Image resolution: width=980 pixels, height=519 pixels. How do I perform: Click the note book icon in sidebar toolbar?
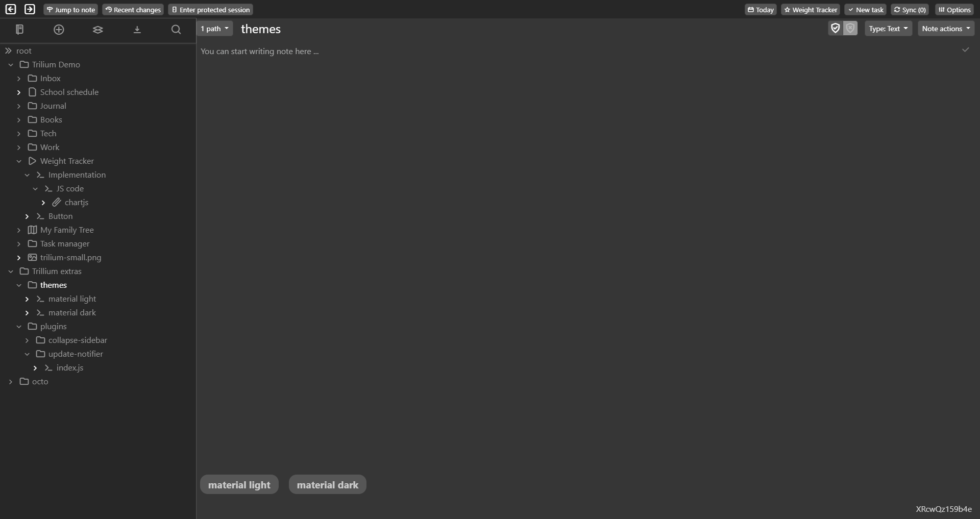[20, 30]
